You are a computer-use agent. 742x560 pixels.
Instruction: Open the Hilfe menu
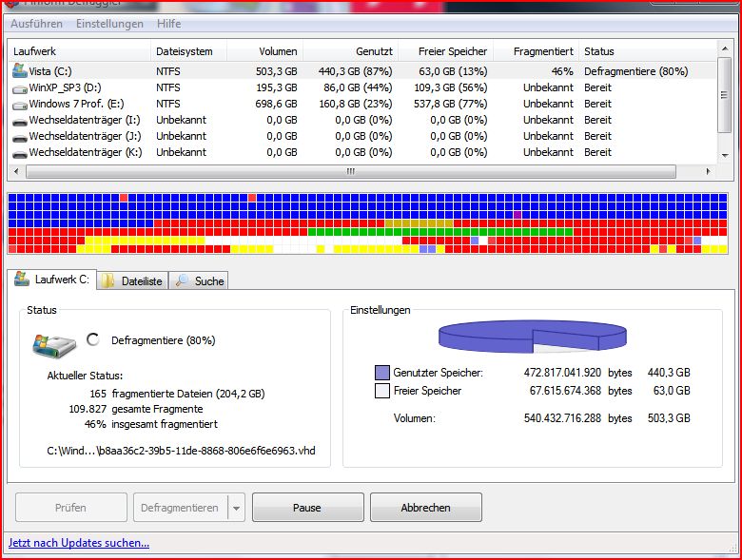coord(169,24)
